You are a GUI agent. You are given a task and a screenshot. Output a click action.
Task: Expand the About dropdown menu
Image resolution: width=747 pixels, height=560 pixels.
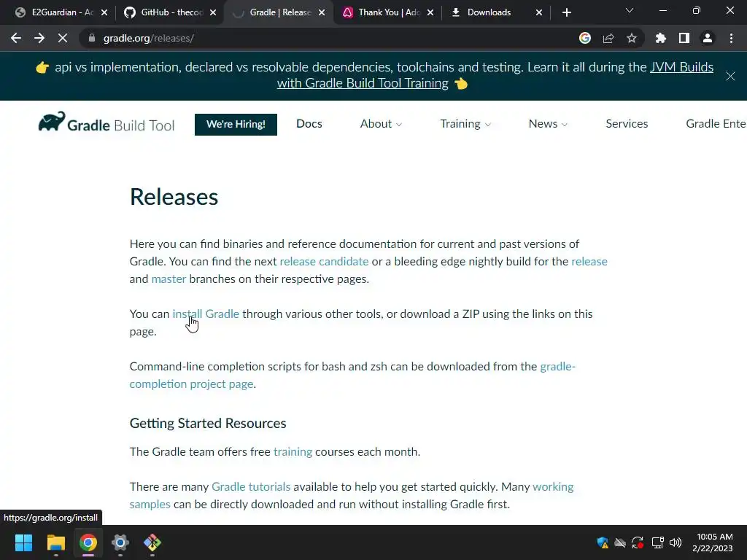coord(381,124)
